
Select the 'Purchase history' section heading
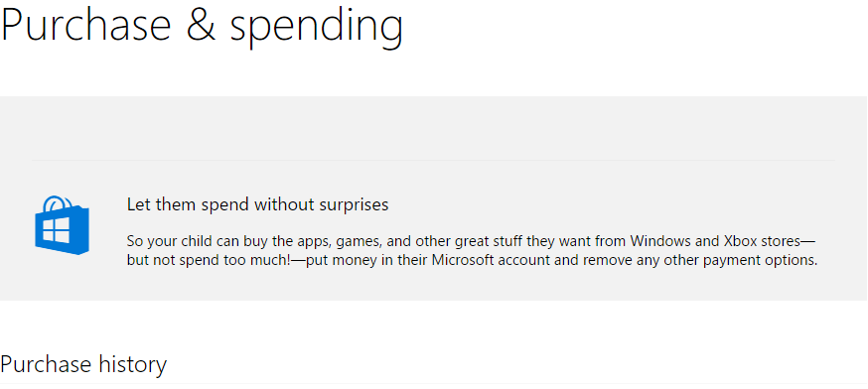pyautogui.click(x=83, y=364)
